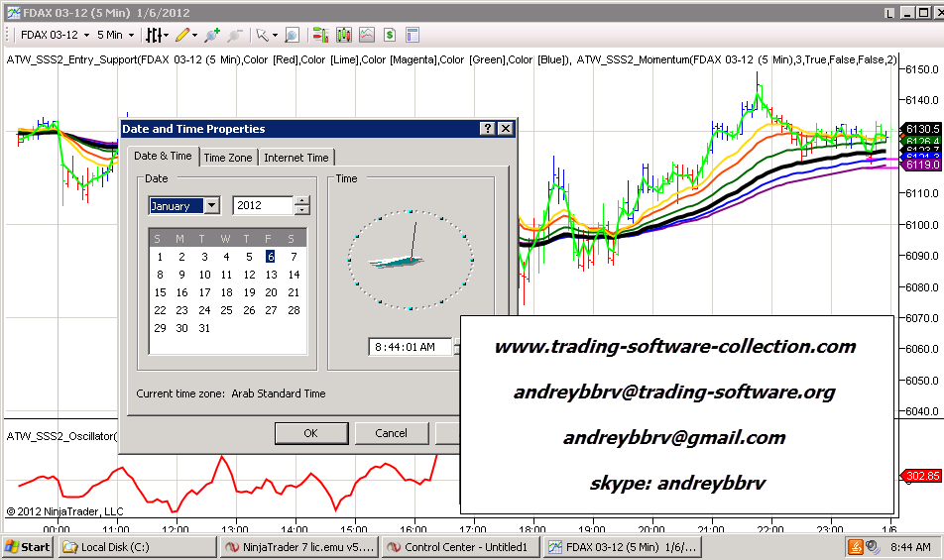Open the Chart Trader icon
This screenshot has width=944, height=560.
pyautogui.click(x=320, y=35)
